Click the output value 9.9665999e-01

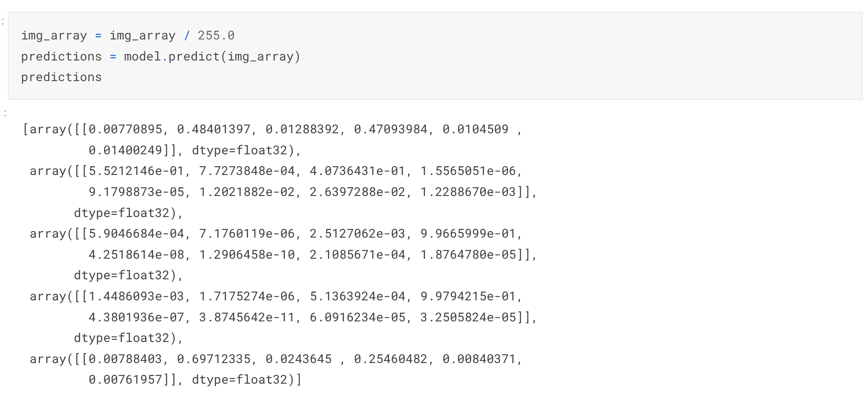pos(468,234)
